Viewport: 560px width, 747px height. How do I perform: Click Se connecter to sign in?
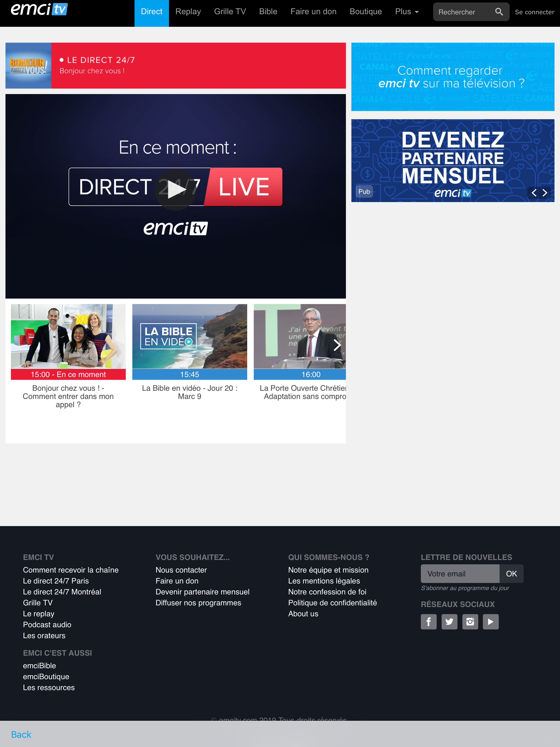(535, 12)
